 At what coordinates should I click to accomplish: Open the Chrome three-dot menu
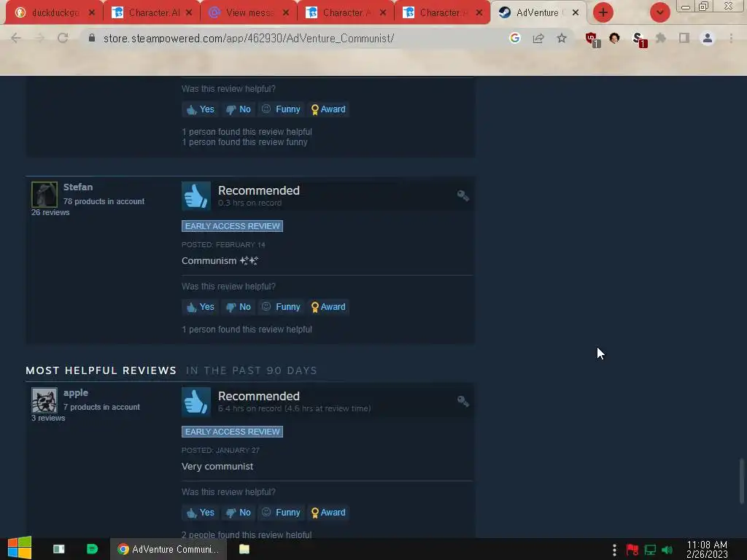click(x=731, y=38)
